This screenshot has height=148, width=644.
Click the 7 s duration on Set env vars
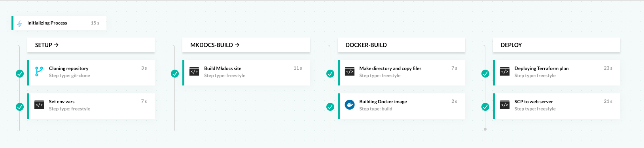[x=144, y=101]
